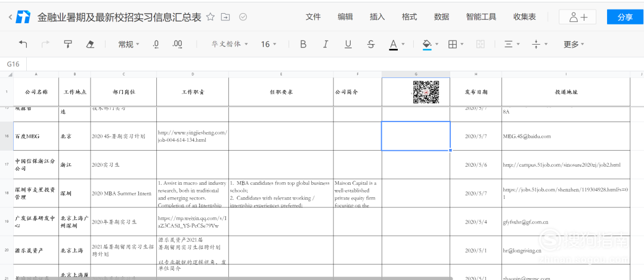The width and height of the screenshot is (644, 280).
Task: Activate the format painter tool
Action: point(68,44)
